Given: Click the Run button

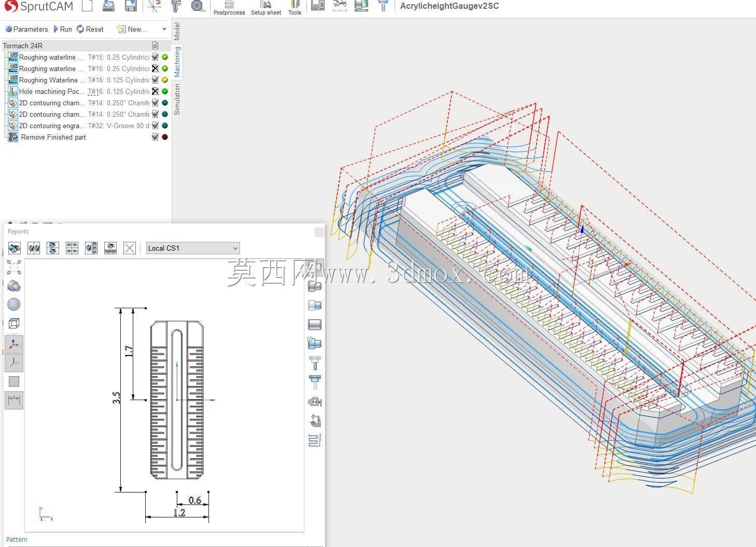Looking at the screenshot, I should pyautogui.click(x=63, y=29).
